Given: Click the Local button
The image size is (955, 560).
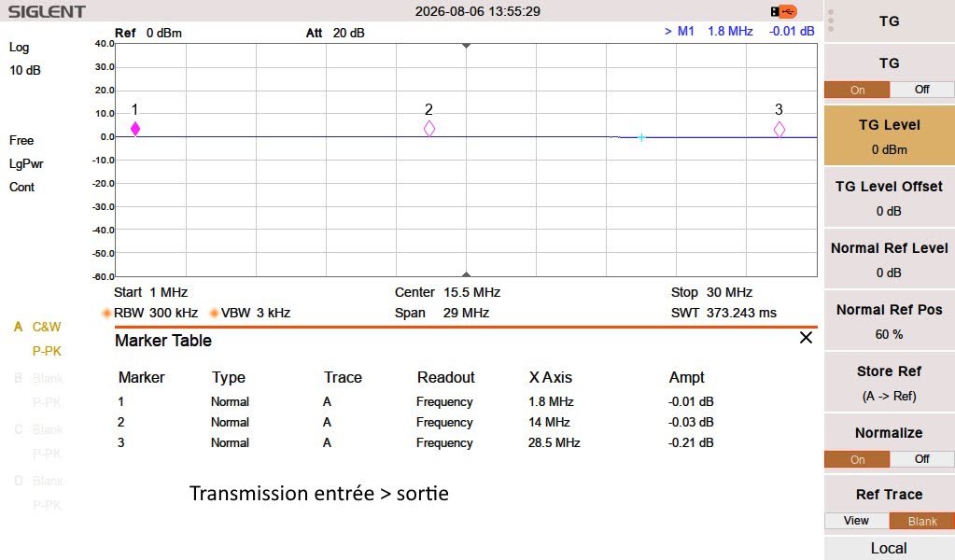Looking at the screenshot, I should click(890, 548).
